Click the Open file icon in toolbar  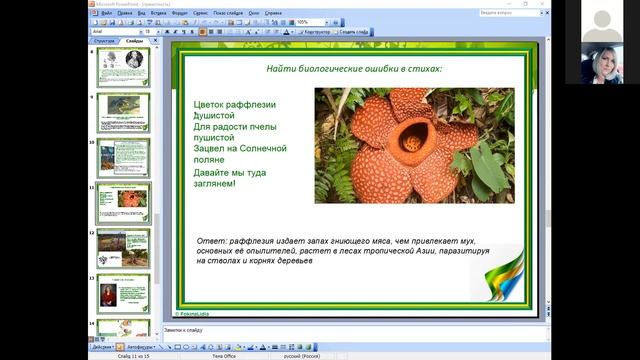(104, 22)
